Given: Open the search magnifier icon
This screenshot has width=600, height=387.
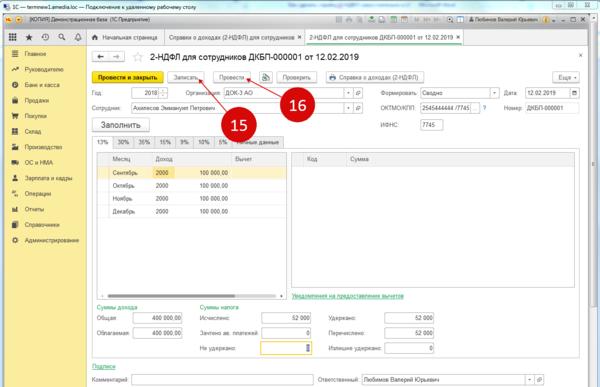Looking at the screenshot, I should tap(62, 37).
